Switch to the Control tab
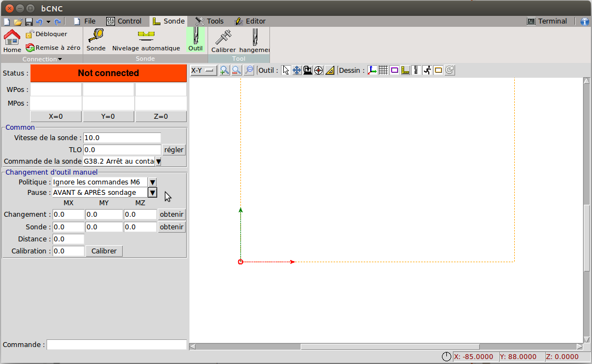Screen dimensions: 592x364 (124, 21)
